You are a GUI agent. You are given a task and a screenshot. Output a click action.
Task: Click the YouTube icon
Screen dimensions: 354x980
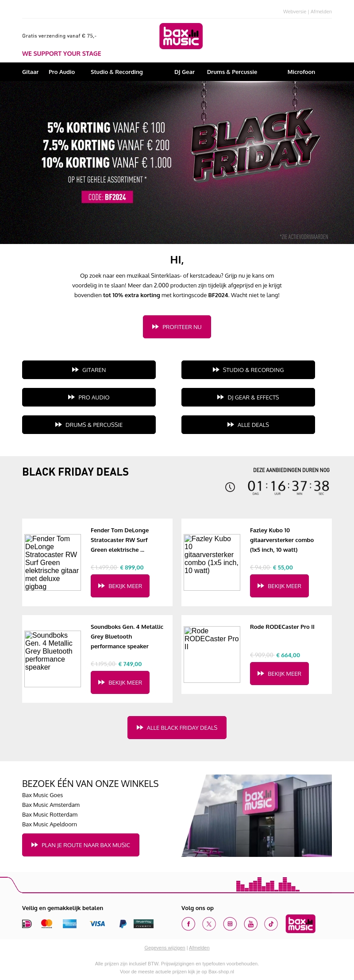(x=250, y=924)
